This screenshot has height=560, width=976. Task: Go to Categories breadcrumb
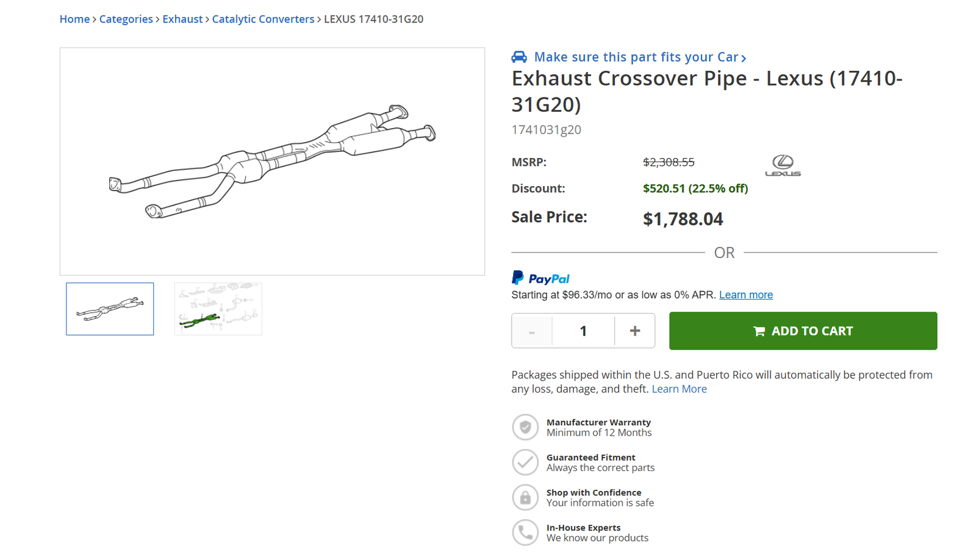click(126, 19)
